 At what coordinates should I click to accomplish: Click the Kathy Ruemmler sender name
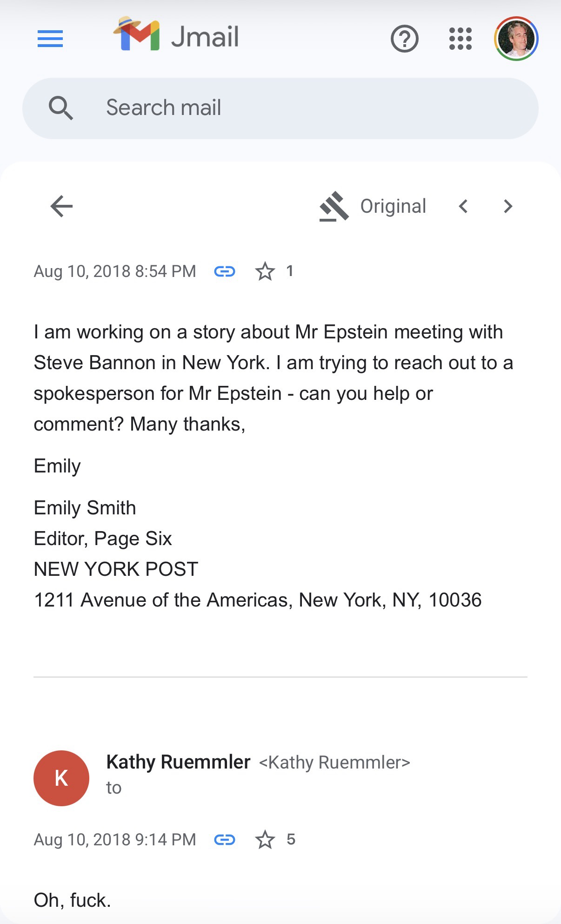click(178, 762)
